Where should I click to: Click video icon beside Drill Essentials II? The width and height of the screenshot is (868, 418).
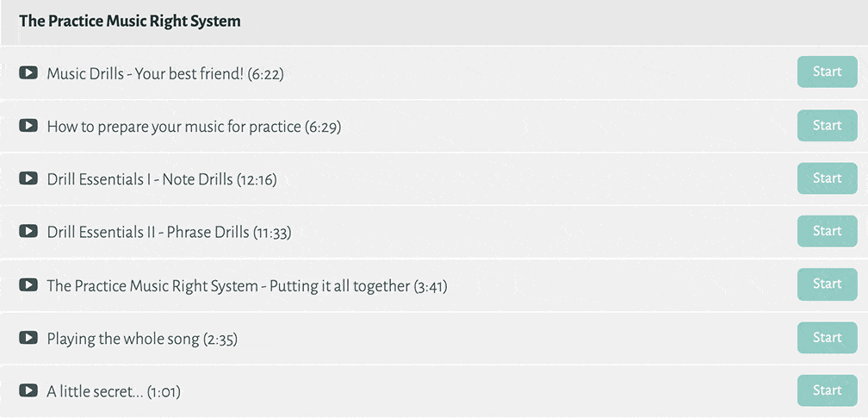point(28,231)
